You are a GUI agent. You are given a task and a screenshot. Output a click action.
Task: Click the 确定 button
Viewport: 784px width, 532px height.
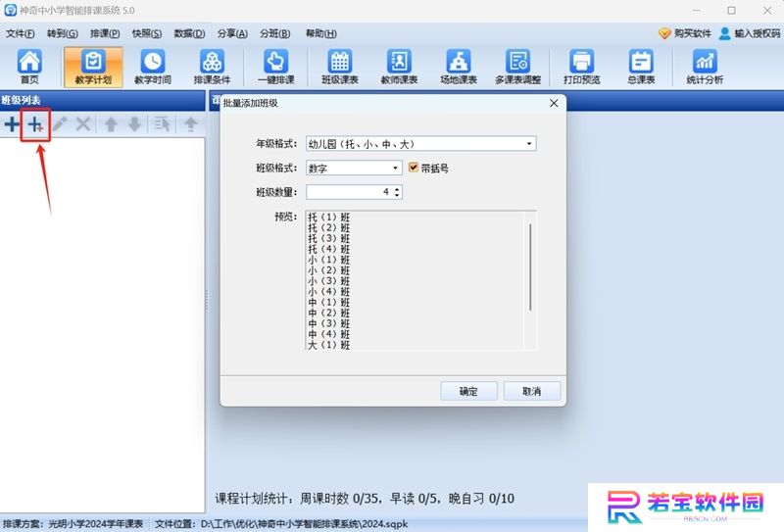tap(468, 391)
